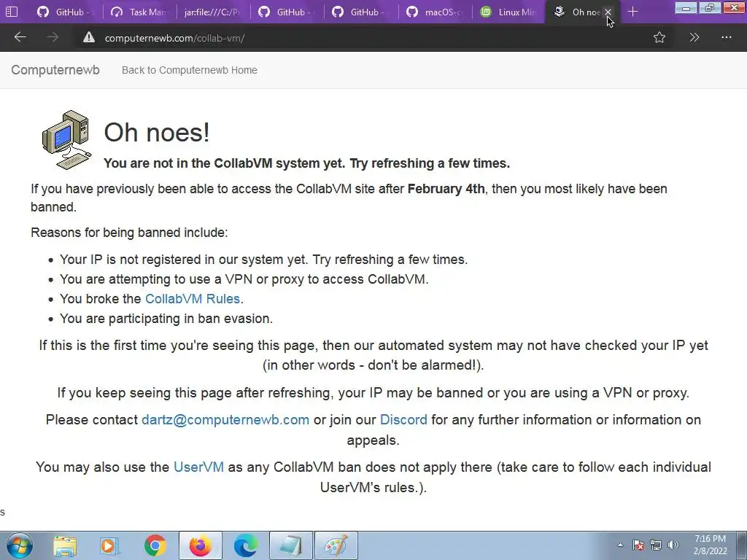Open a new tab with plus button
The image size is (747, 560).
pyautogui.click(x=632, y=12)
